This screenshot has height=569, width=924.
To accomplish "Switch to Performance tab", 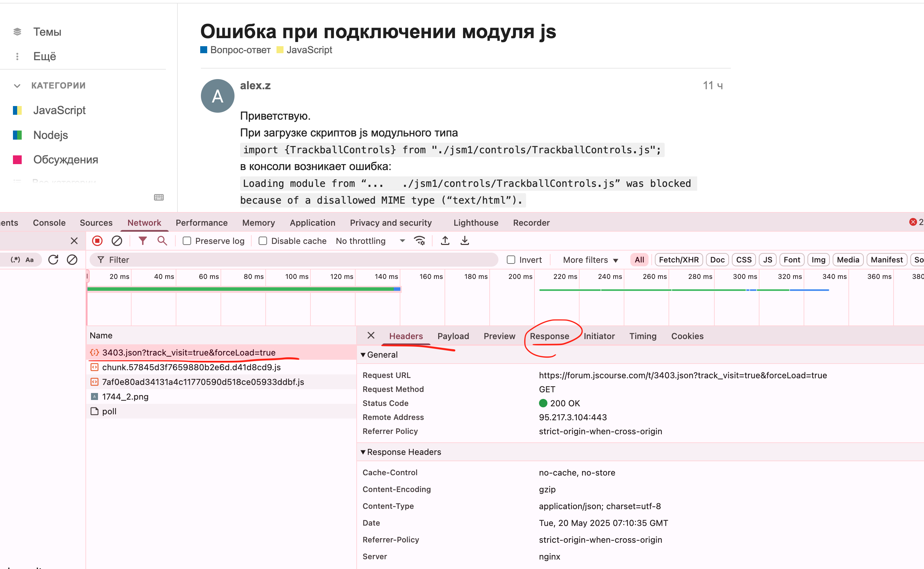I will coord(201,223).
